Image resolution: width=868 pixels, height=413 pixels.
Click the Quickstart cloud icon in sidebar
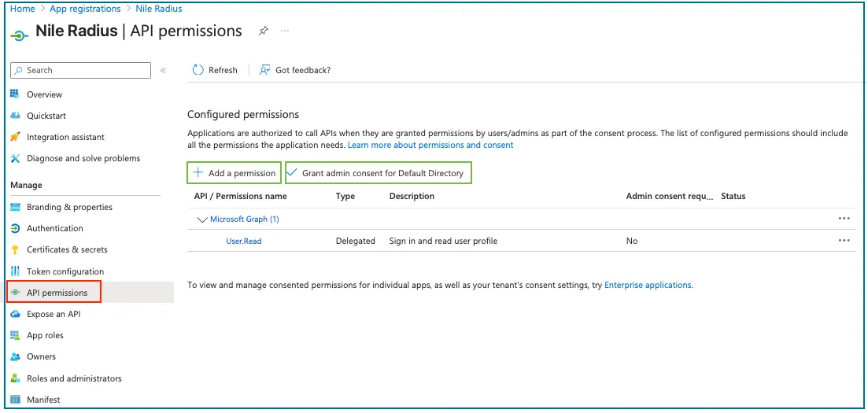pyautogui.click(x=16, y=116)
